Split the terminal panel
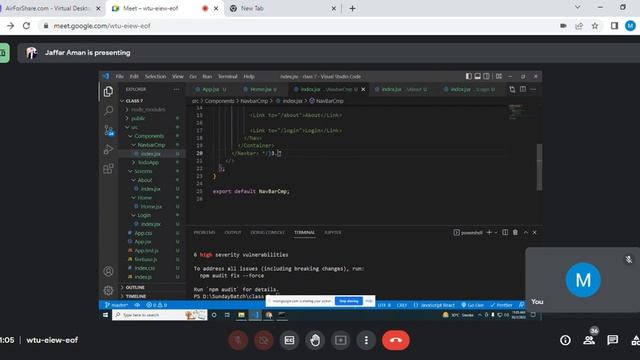Viewport: 640px width, 360px height. coord(505,233)
